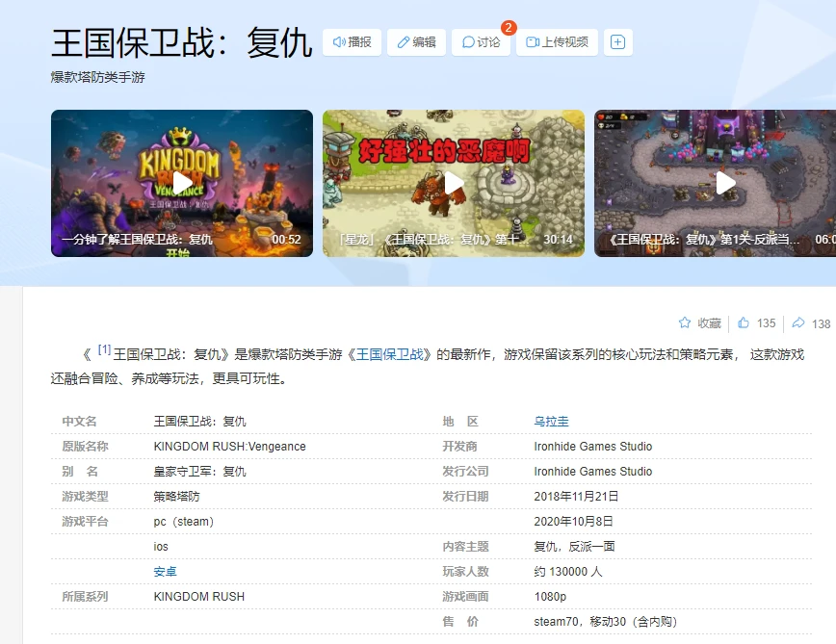Open reference citation [1]
The height and width of the screenshot is (644, 836).
104,350
